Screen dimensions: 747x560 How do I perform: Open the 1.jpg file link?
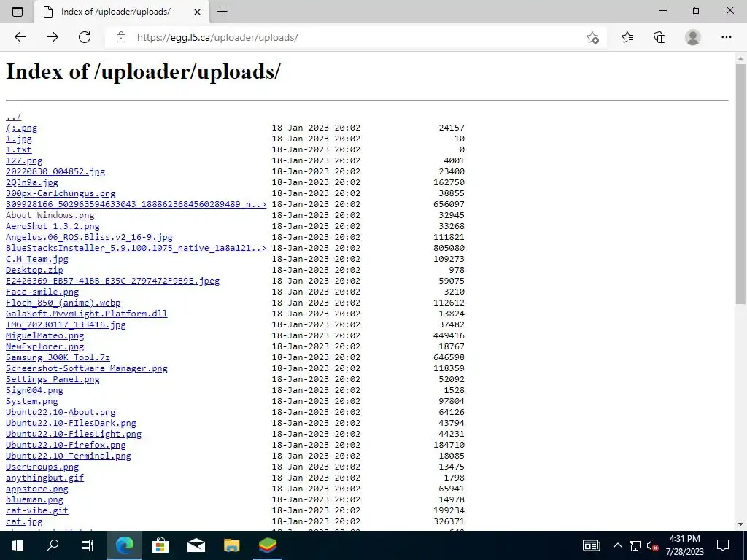(18, 139)
